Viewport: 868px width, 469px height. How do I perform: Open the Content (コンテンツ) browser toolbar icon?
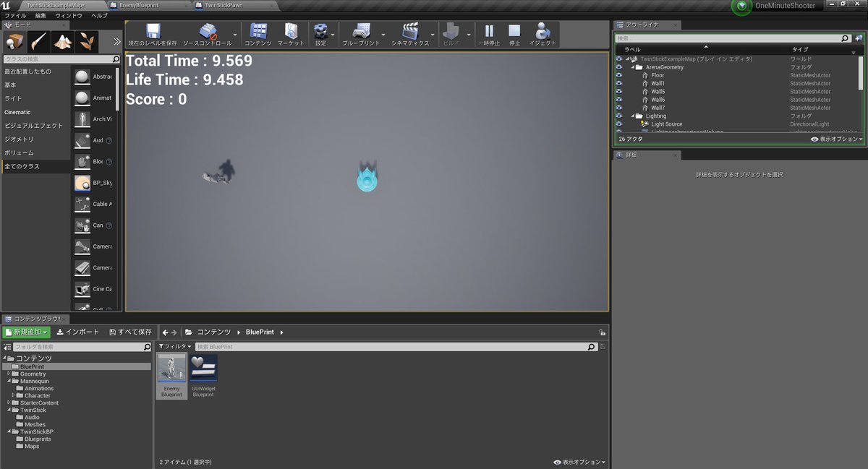click(x=258, y=34)
